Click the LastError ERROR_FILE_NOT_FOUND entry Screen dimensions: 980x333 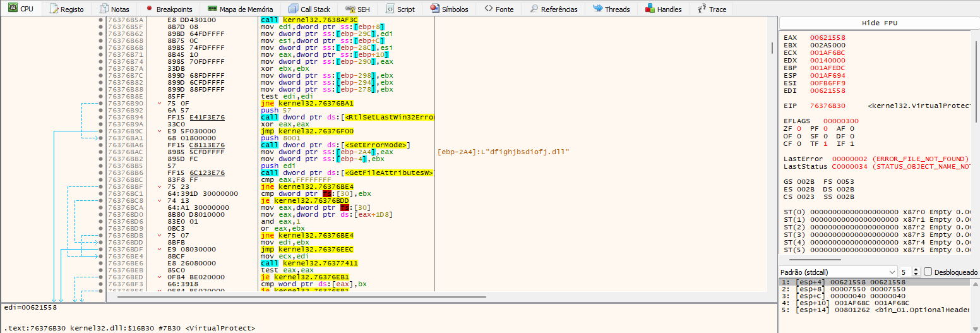pos(876,159)
